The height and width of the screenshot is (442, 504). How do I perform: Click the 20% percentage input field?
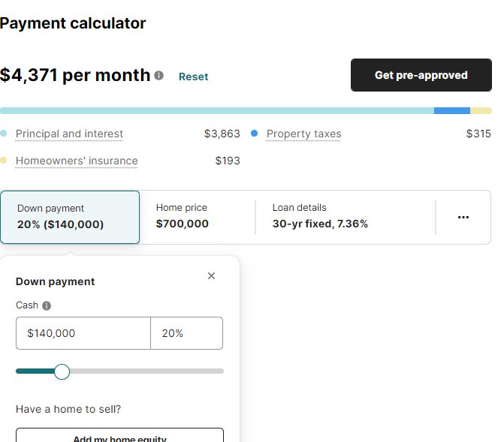187,333
